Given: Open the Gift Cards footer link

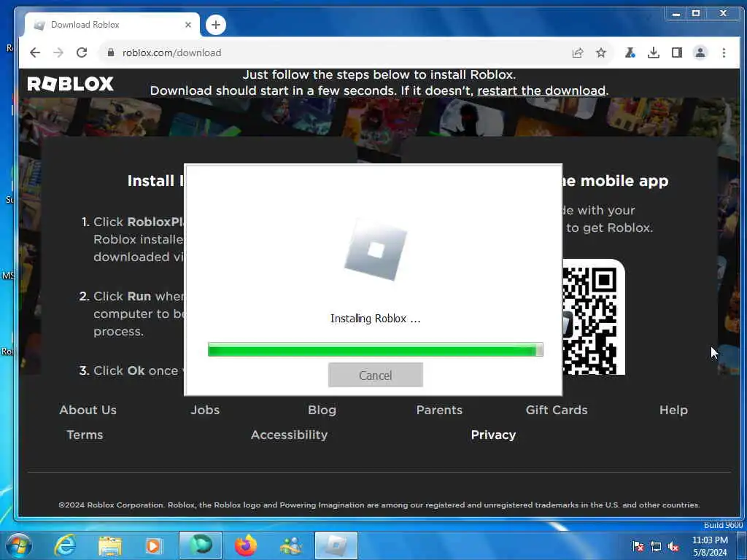Looking at the screenshot, I should (x=557, y=410).
